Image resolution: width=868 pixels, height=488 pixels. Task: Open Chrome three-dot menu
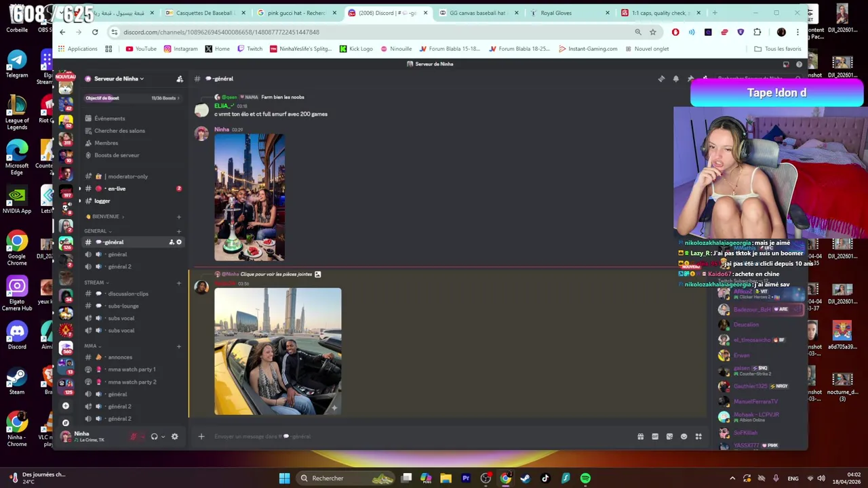(x=797, y=32)
